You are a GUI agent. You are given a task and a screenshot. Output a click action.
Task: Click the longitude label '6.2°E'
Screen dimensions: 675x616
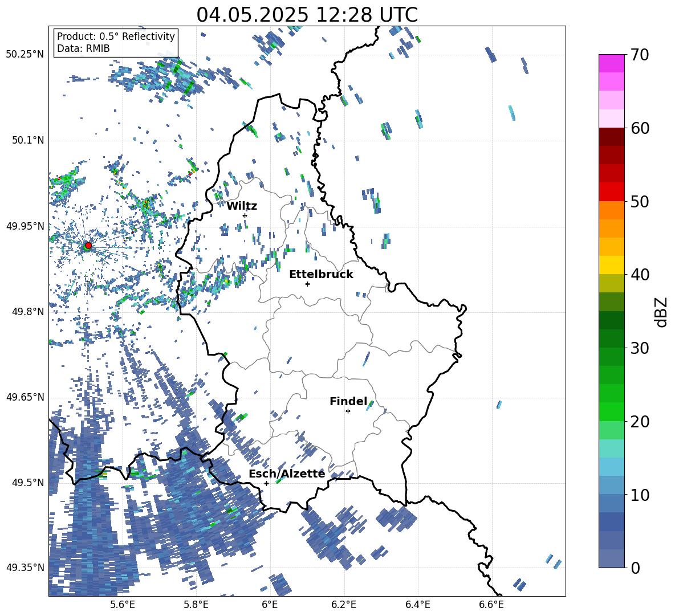(x=344, y=605)
